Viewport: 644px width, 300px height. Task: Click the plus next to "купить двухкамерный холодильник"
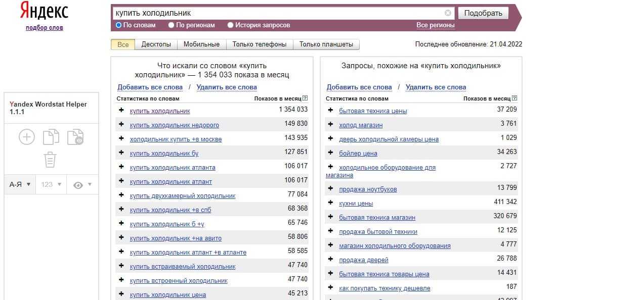121,195
